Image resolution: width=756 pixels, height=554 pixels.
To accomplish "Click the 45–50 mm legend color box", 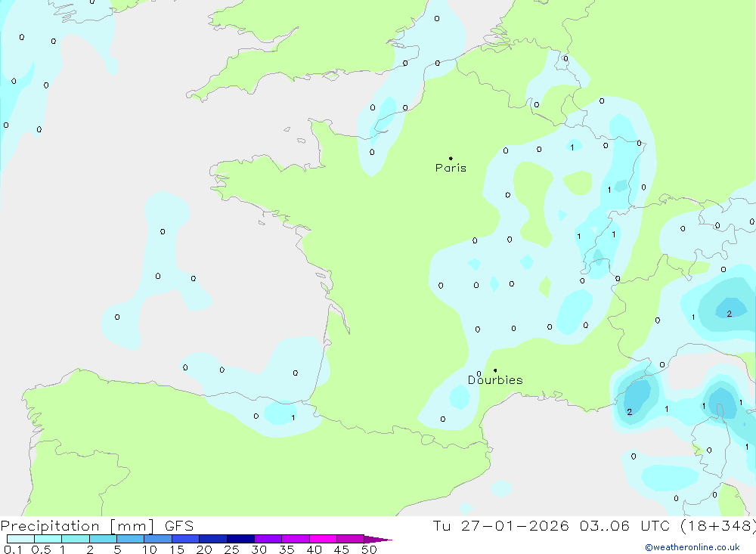I will click(351, 539).
